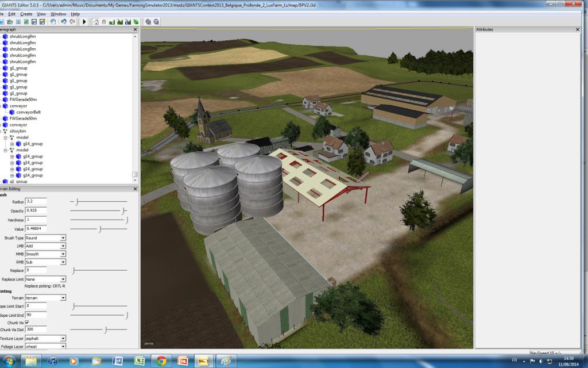Click the blue list document toolbar icon
Viewport: 588px width, 368px height.
[18, 22]
